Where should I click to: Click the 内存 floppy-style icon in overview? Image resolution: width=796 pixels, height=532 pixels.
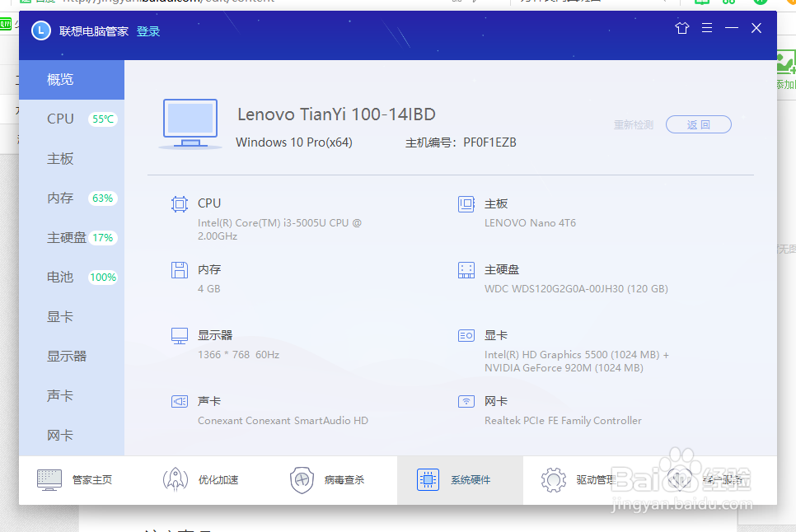tap(179, 270)
